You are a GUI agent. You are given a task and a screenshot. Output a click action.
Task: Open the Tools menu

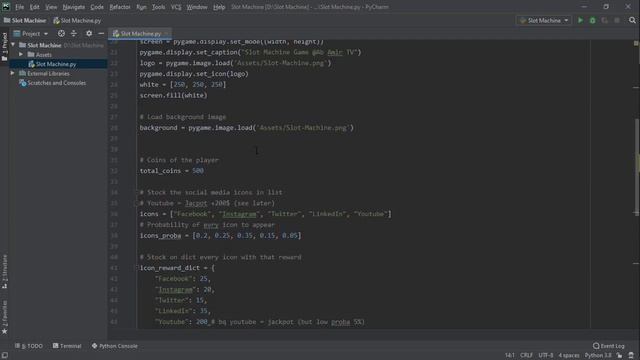click(158, 7)
